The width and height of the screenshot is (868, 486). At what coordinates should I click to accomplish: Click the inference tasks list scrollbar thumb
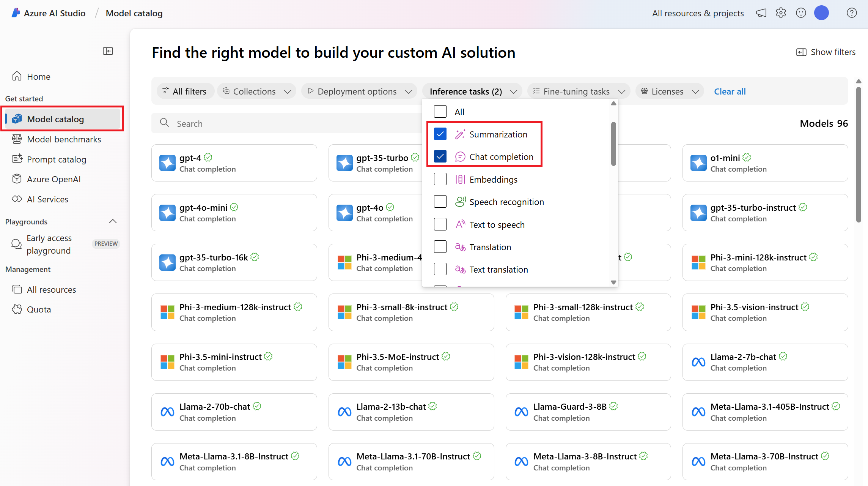click(613, 144)
